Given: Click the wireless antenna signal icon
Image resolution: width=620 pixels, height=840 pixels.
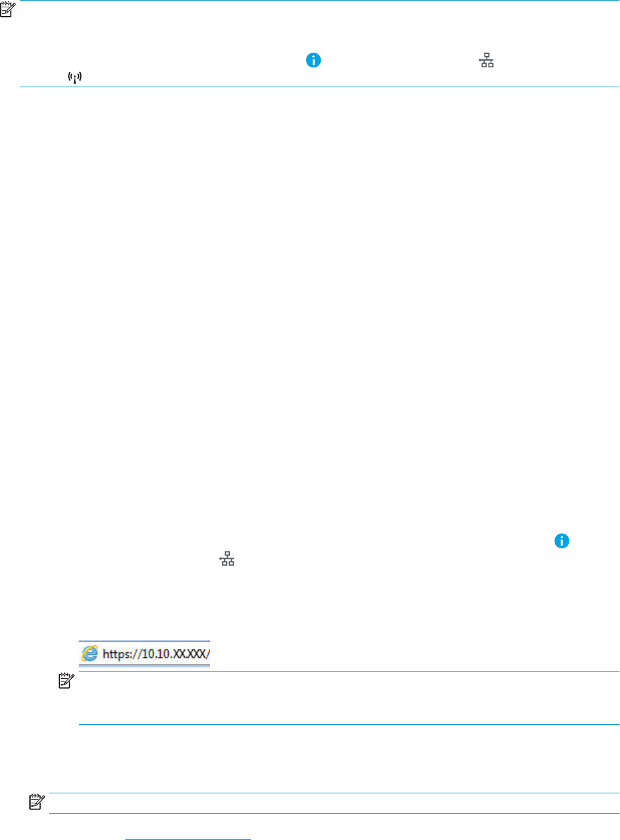Looking at the screenshot, I should click(x=75, y=78).
